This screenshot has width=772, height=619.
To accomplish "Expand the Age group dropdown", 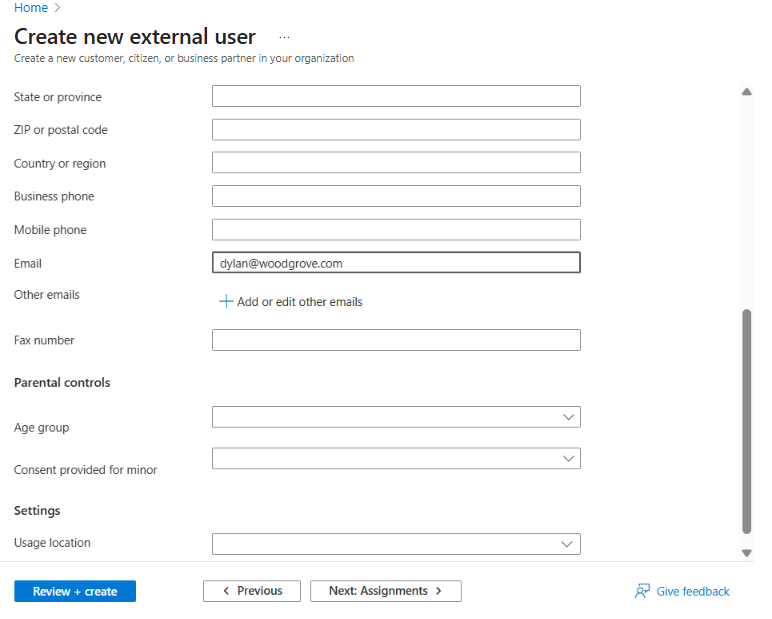I will click(x=396, y=417).
